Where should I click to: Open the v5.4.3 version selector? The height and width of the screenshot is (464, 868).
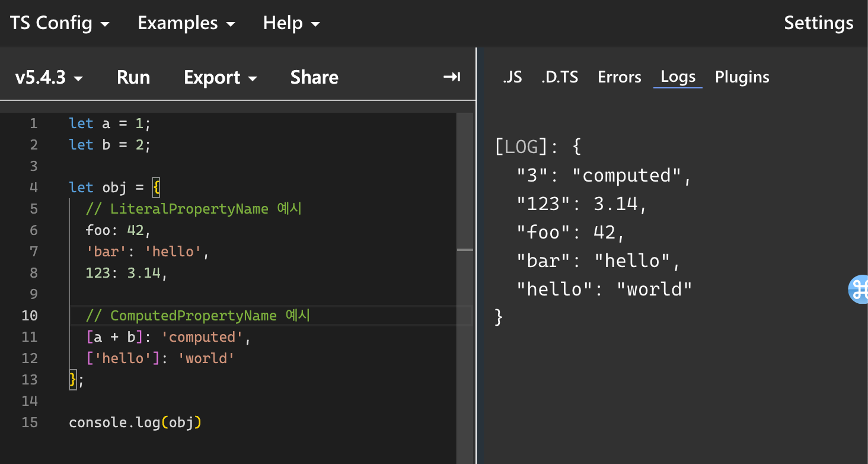49,77
